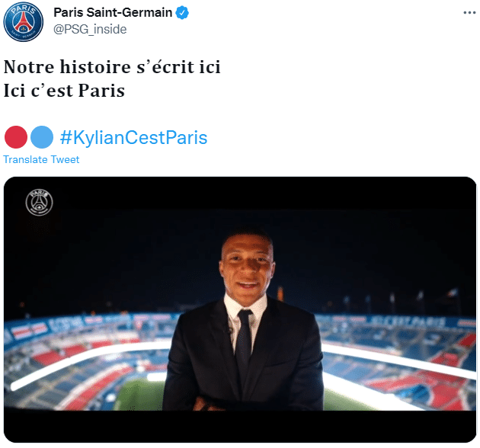The height and width of the screenshot is (448, 480).
Task: Click the black bar below the video
Action: tap(240, 426)
